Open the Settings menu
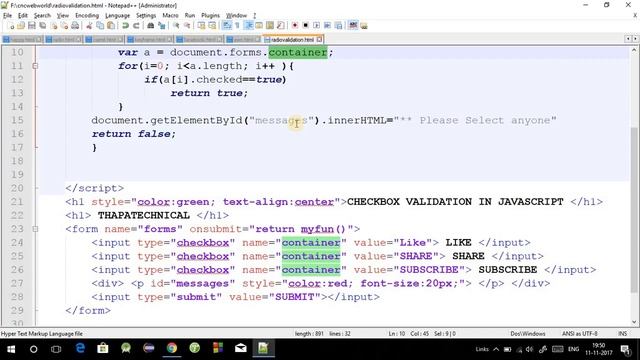This screenshot has height=360, width=640. point(146,16)
